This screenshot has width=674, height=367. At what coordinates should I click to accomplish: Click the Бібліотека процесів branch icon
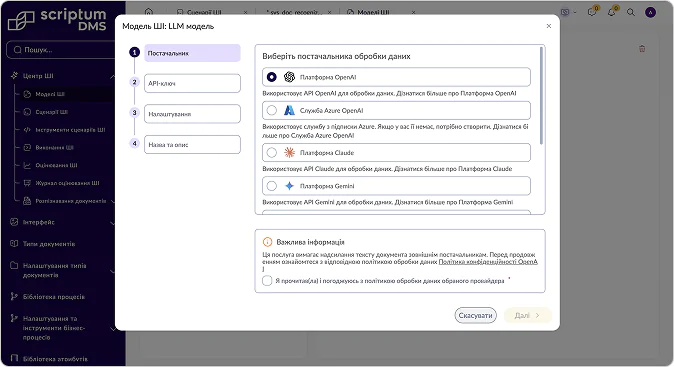(14, 297)
